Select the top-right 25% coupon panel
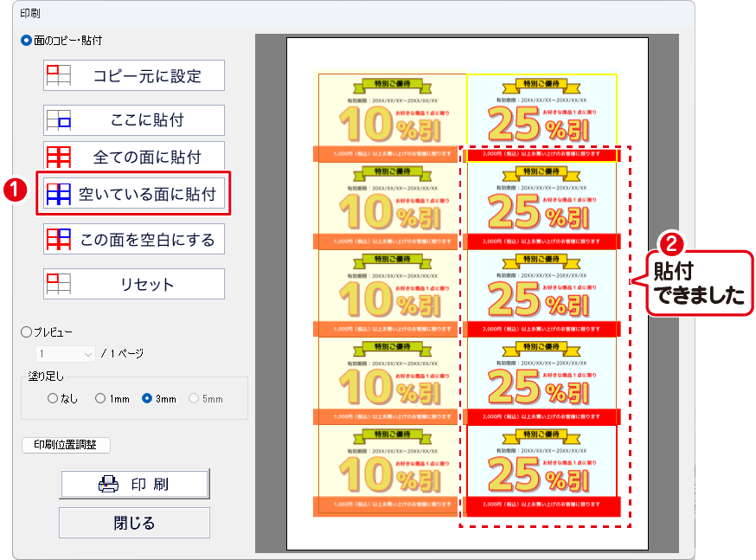This screenshot has width=756, height=560. pyautogui.click(x=541, y=113)
